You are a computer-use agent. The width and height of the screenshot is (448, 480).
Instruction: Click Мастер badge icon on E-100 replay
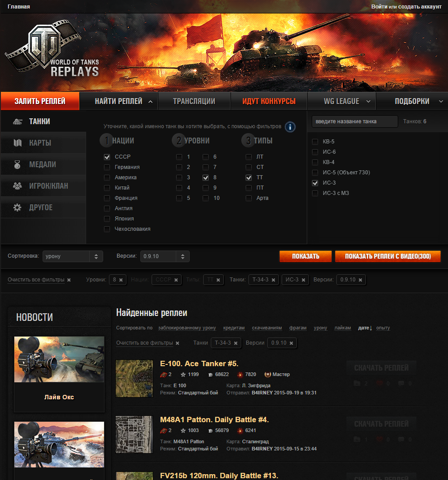[267, 374]
